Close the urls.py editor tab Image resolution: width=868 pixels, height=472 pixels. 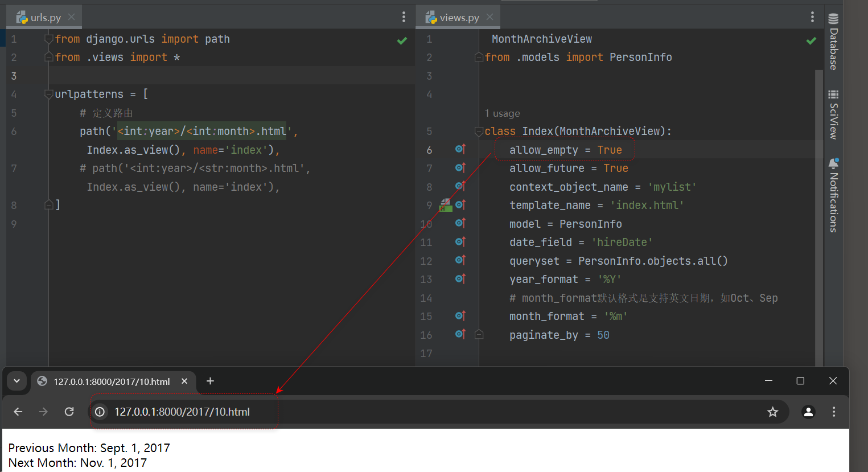[72, 17]
